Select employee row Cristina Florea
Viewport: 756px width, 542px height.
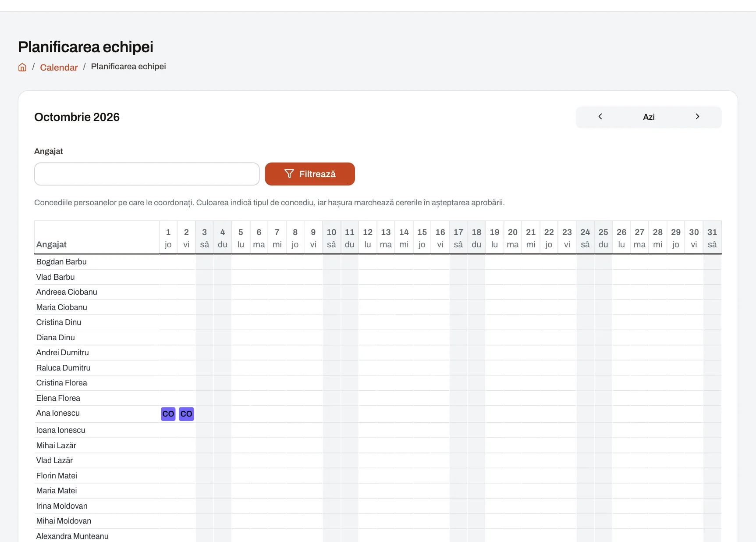378,383
